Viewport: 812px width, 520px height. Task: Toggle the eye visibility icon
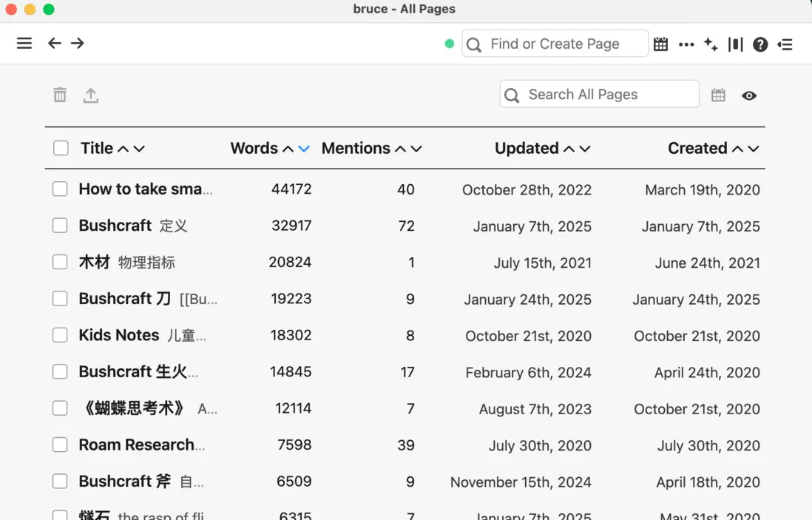[x=749, y=95]
